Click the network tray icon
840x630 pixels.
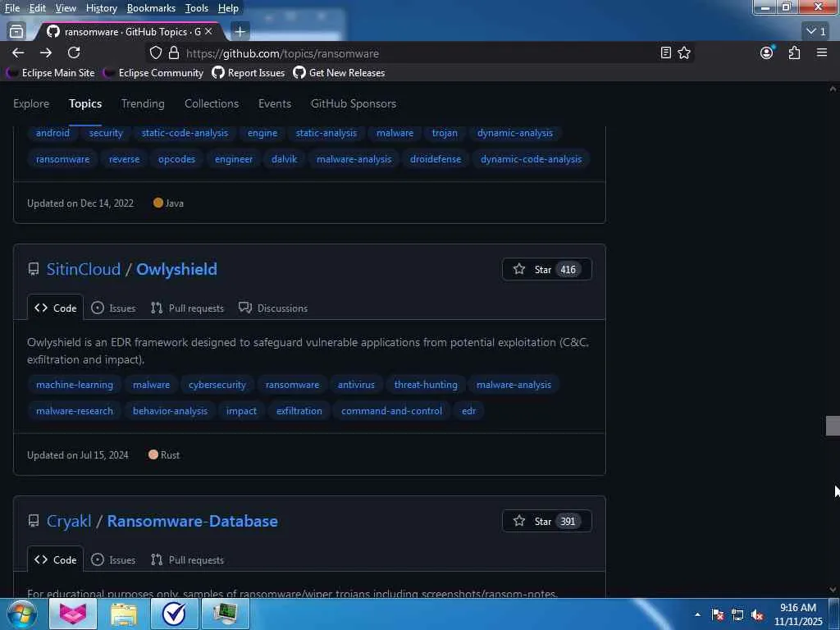(x=737, y=614)
